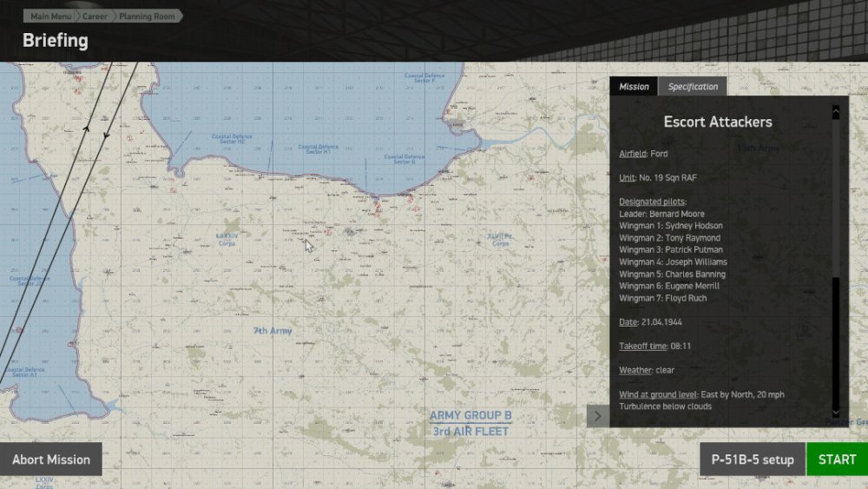Return to Planning Room breadcrumb

click(148, 16)
